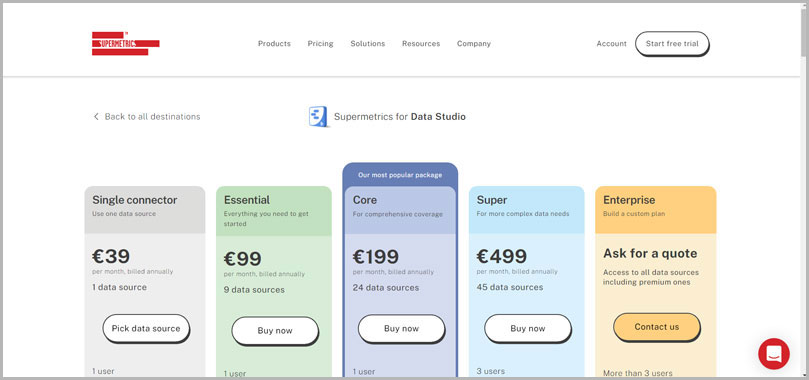Open the red chat widget icon

pos(773,354)
